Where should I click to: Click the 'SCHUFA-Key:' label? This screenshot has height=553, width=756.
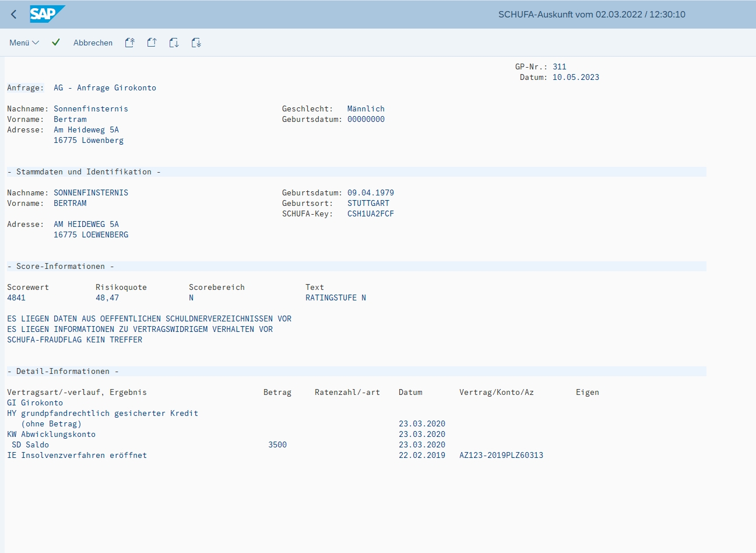coord(308,213)
